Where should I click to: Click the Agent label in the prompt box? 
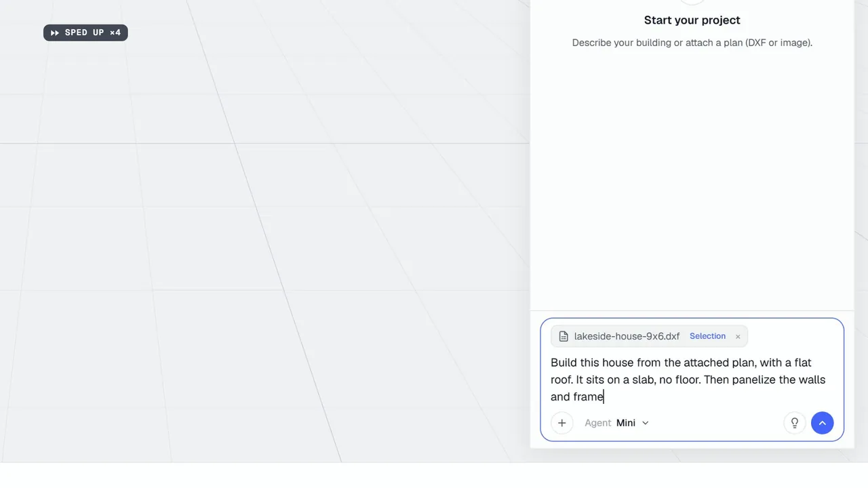tap(597, 423)
